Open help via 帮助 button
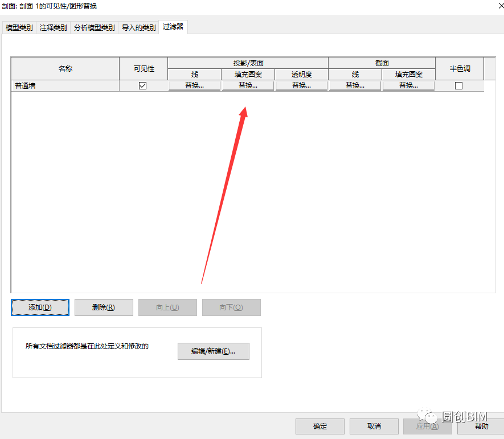The height and width of the screenshot is (439, 504). coord(481,426)
